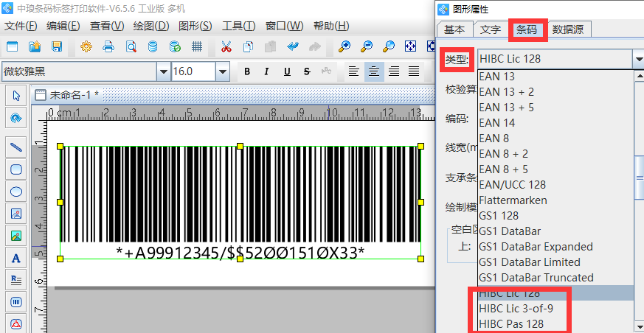Switch to the 数据源 tab

coord(569,29)
